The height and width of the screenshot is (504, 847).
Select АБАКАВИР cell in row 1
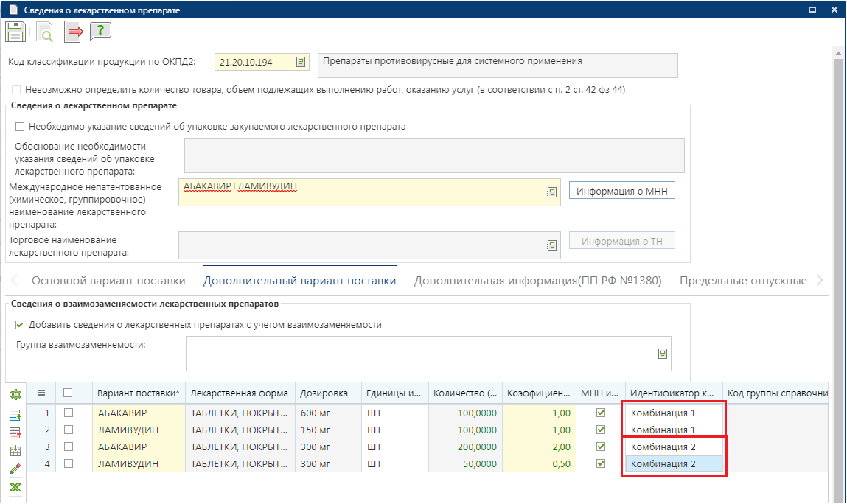(139, 413)
